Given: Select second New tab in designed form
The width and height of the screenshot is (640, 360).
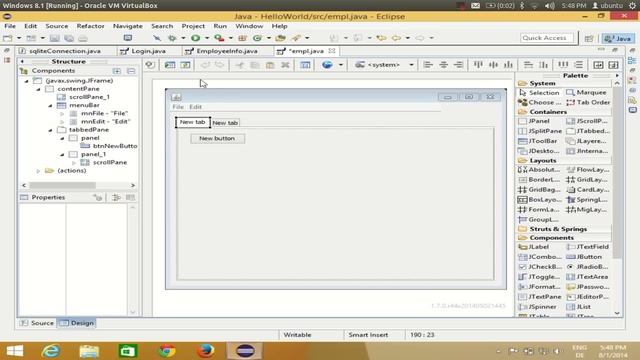Looking at the screenshot, I should click(x=225, y=123).
